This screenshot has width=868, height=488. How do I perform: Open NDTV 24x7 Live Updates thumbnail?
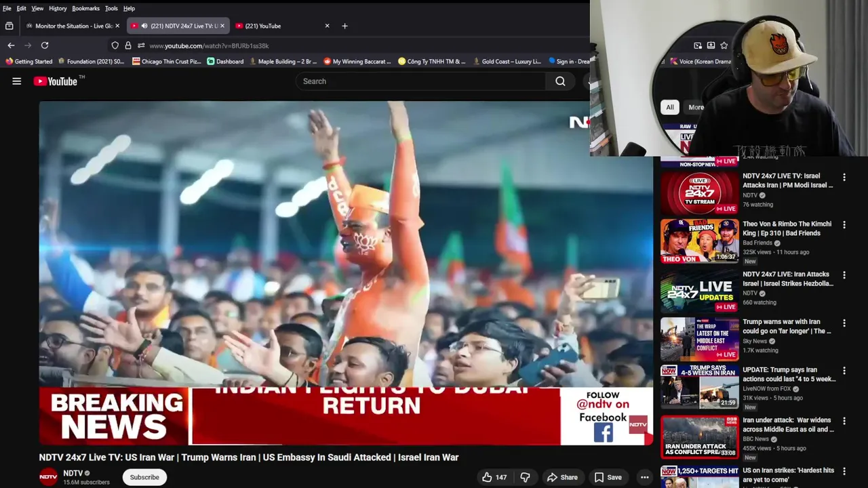(700, 291)
